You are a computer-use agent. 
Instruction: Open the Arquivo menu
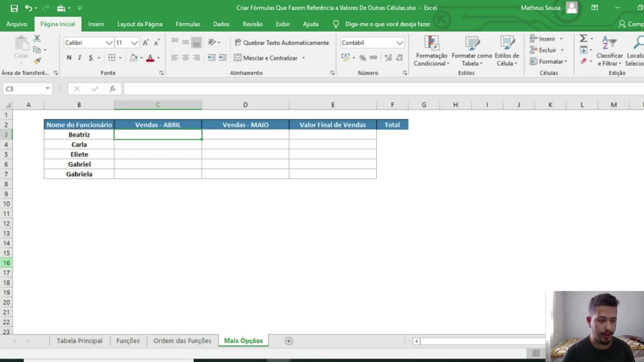pyautogui.click(x=16, y=24)
